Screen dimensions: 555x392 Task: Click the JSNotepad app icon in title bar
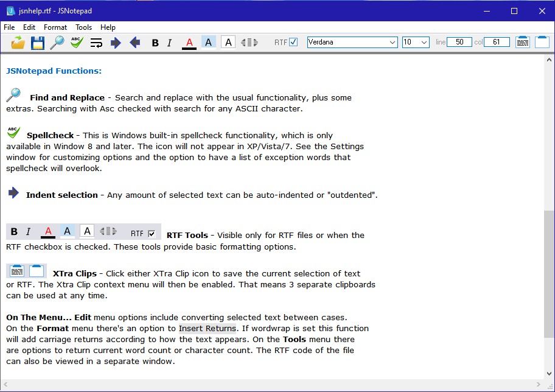10,10
